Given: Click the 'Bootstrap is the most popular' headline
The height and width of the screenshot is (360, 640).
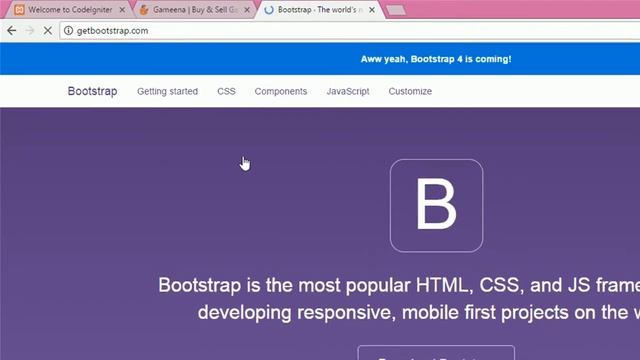Looking at the screenshot, I should pos(399,285).
